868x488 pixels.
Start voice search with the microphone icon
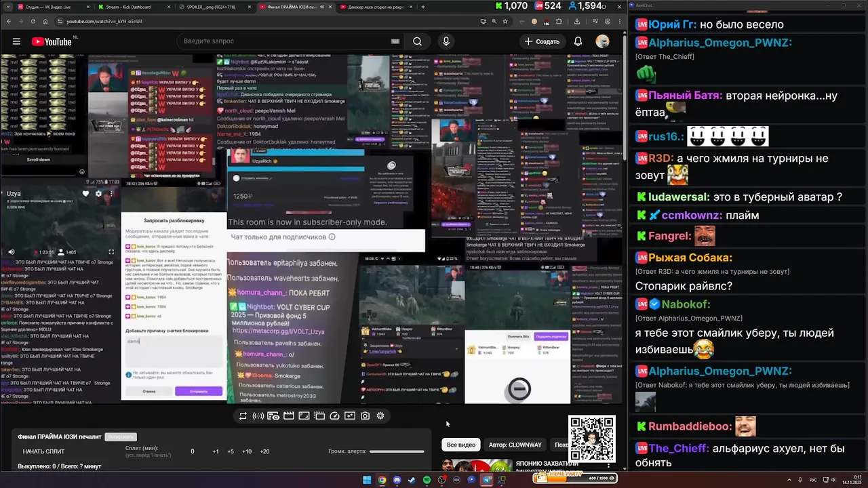coord(446,41)
